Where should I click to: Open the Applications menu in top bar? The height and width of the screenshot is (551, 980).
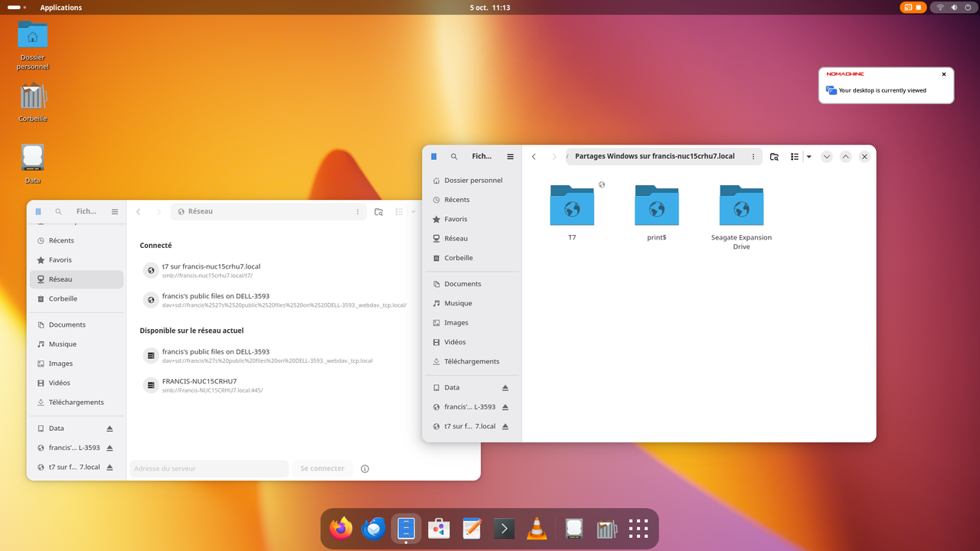point(60,8)
